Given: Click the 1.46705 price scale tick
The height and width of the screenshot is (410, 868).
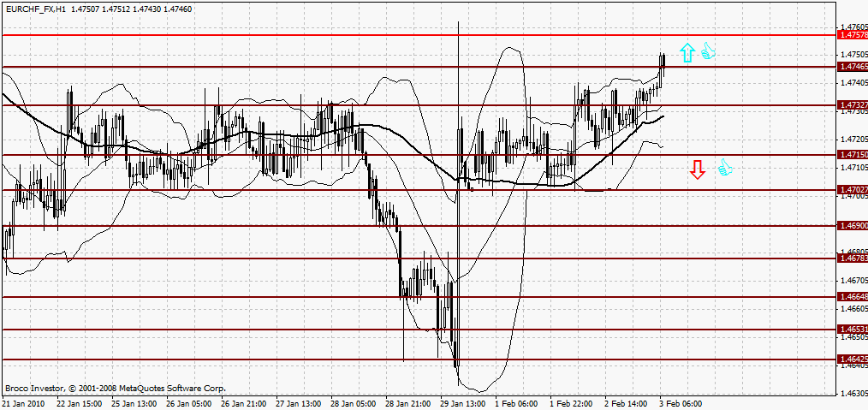Looking at the screenshot, I should pos(853,280).
